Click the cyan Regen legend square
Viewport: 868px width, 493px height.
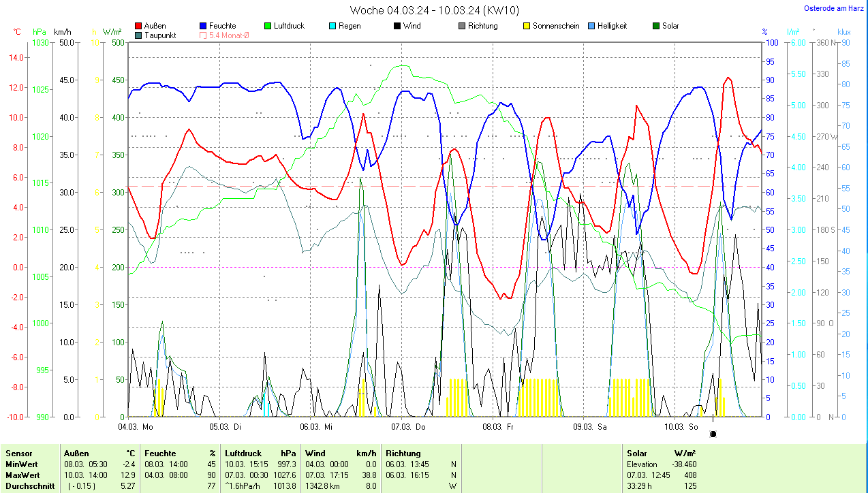click(x=332, y=26)
